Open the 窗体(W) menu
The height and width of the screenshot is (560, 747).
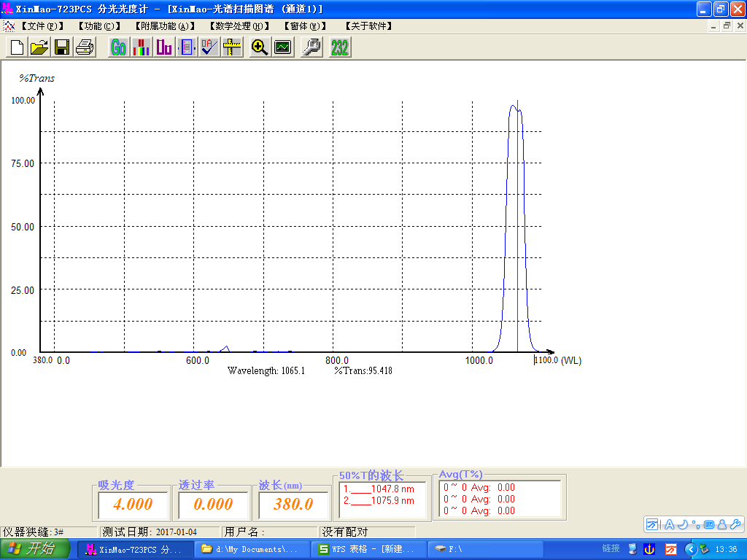tap(305, 26)
